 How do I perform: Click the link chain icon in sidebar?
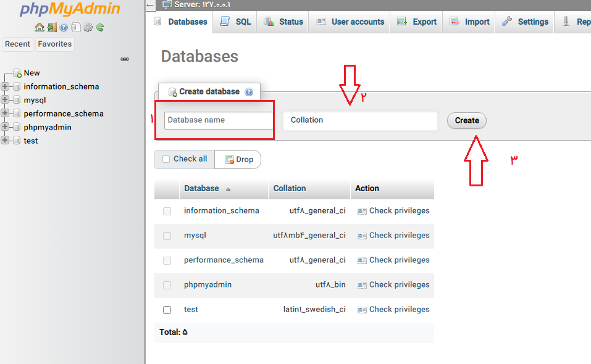(x=125, y=59)
